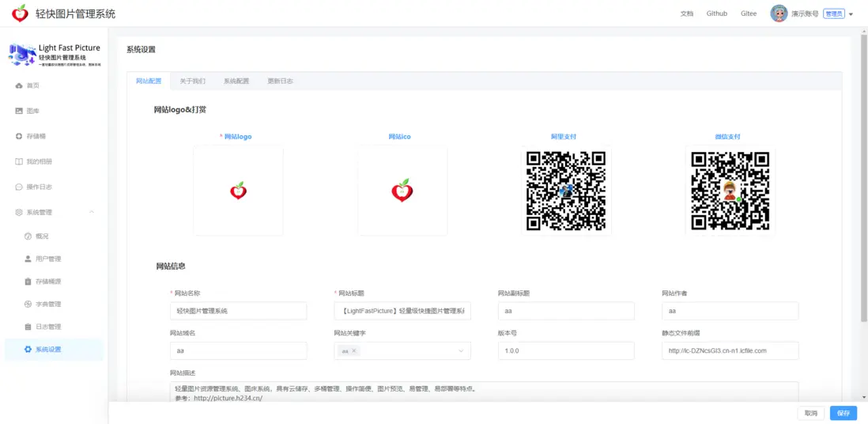868x424 pixels.
Task: Open the 文档 link
Action: click(687, 14)
